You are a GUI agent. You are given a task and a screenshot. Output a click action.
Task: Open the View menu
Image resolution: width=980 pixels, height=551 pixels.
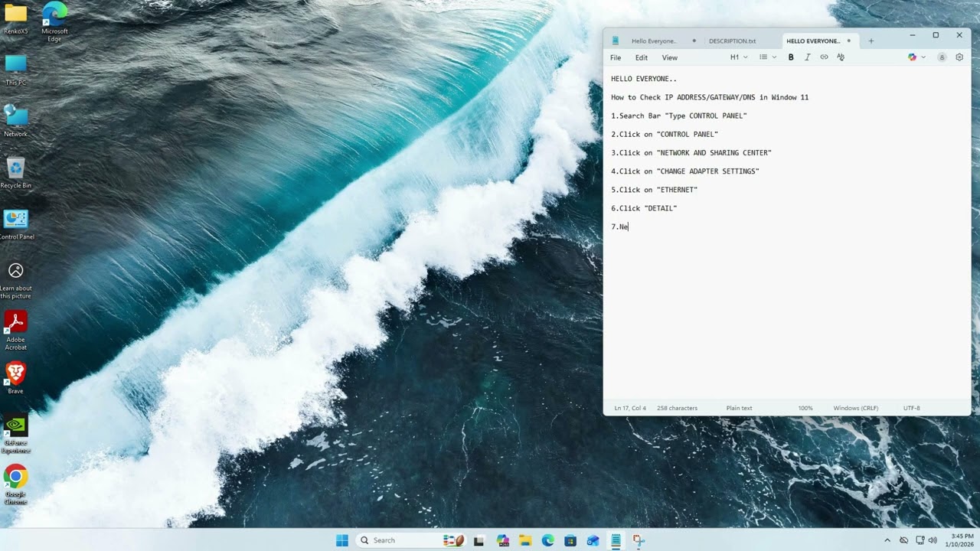coord(670,57)
